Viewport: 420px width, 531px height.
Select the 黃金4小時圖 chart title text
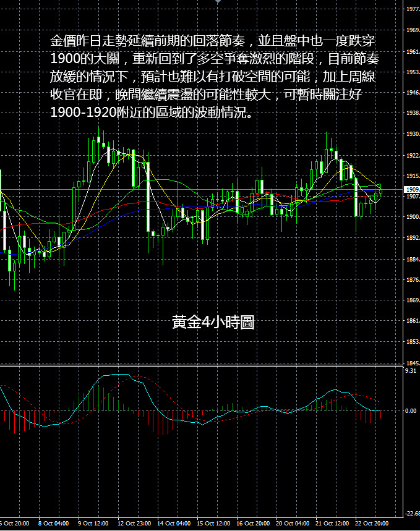213,322
